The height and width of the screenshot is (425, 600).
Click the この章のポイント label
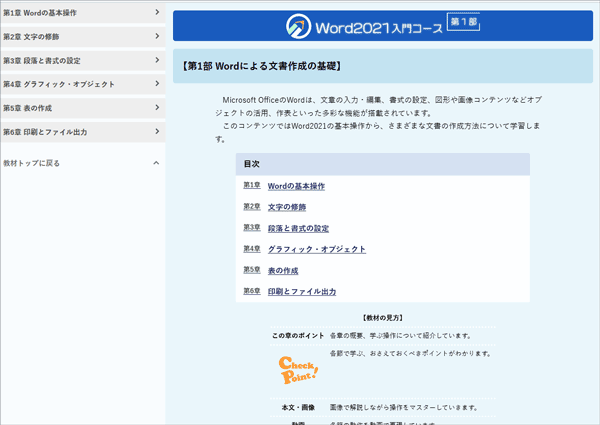tap(298, 335)
